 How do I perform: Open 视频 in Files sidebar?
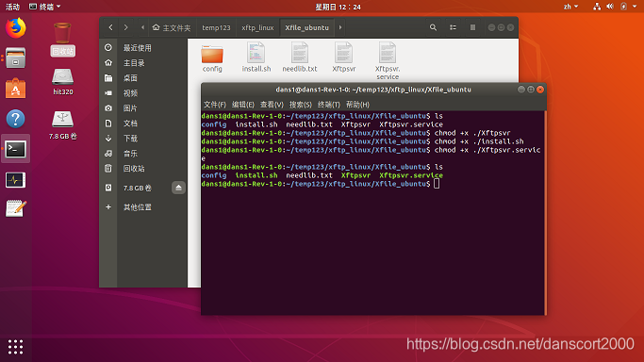(x=143, y=93)
